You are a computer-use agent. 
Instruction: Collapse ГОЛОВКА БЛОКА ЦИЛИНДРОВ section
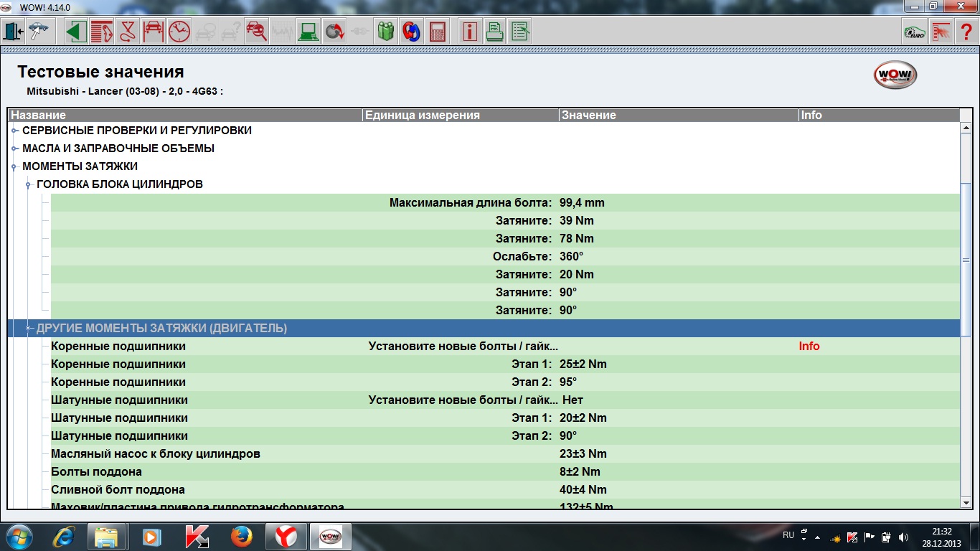[29, 184]
